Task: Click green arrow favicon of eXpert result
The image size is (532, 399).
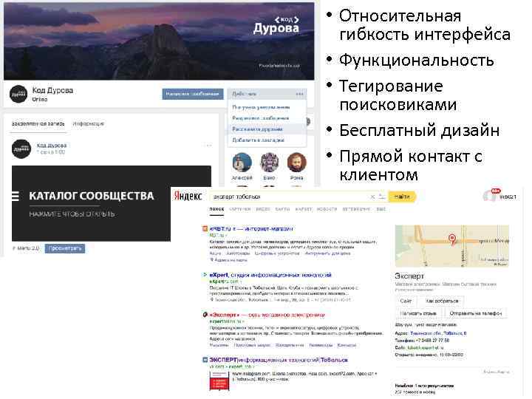Action: [x=205, y=275]
